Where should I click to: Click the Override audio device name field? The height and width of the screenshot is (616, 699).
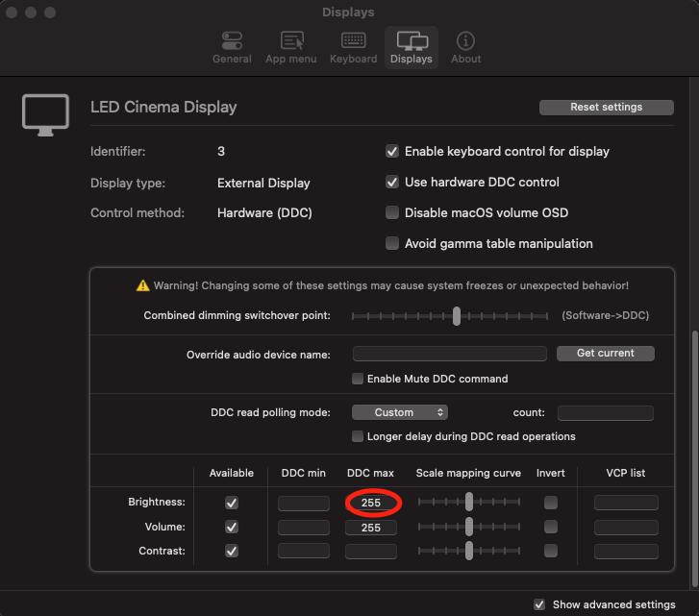[450, 354]
